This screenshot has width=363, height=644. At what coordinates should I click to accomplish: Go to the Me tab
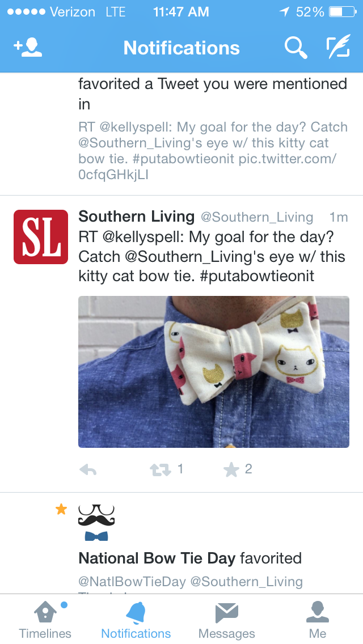pyautogui.click(x=318, y=620)
